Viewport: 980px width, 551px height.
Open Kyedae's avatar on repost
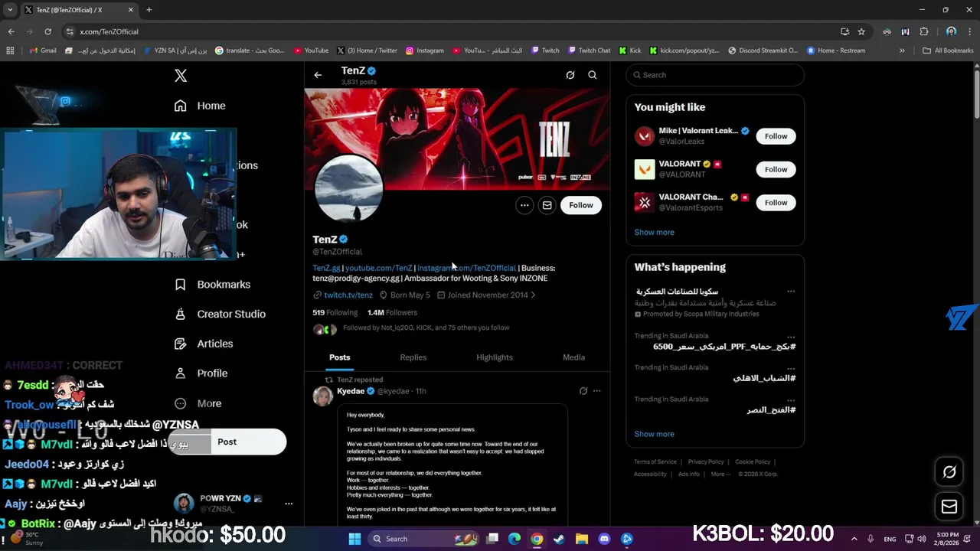click(323, 396)
